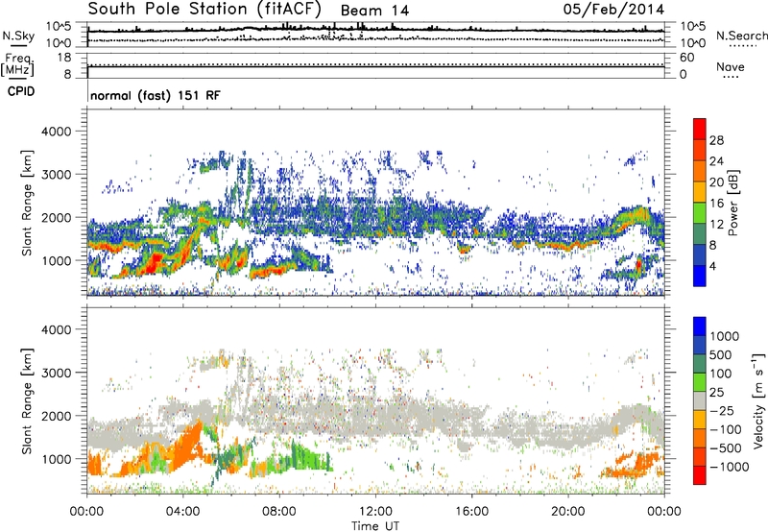The height and width of the screenshot is (532, 768).
Task: Click the 'Power [dB]' colorbar title
Action: pyautogui.click(x=732, y=203)
